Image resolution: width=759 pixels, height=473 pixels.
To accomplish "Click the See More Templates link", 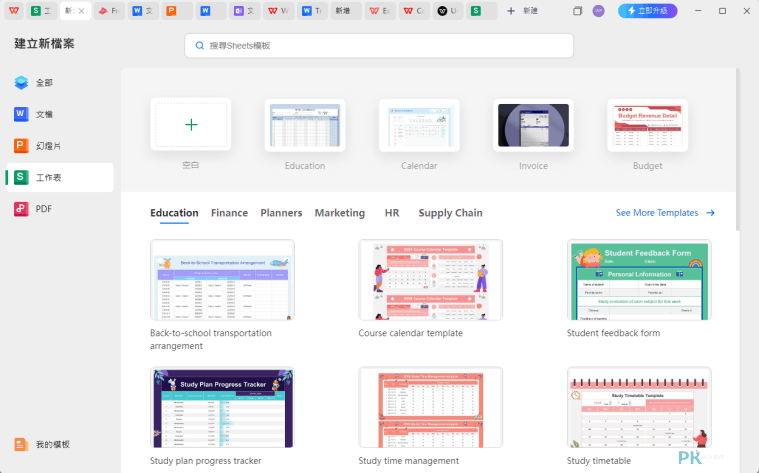I will 657,213.
